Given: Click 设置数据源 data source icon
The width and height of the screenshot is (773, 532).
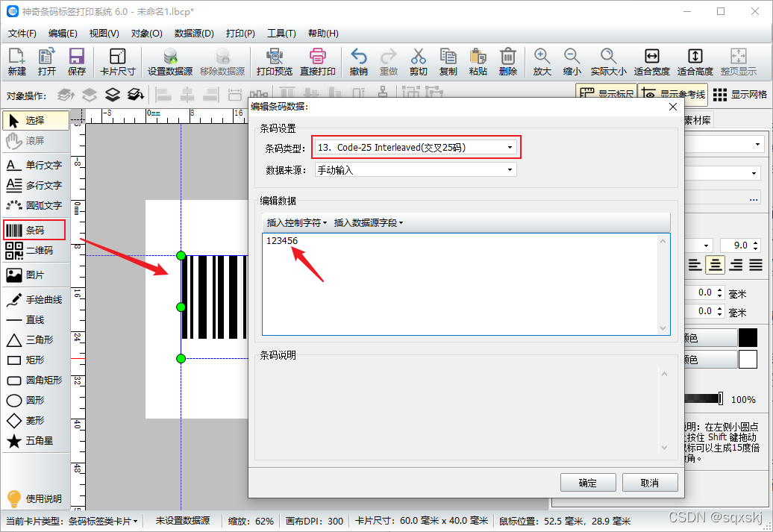Looking at the screenshot, I should click(x=170, y=62).
